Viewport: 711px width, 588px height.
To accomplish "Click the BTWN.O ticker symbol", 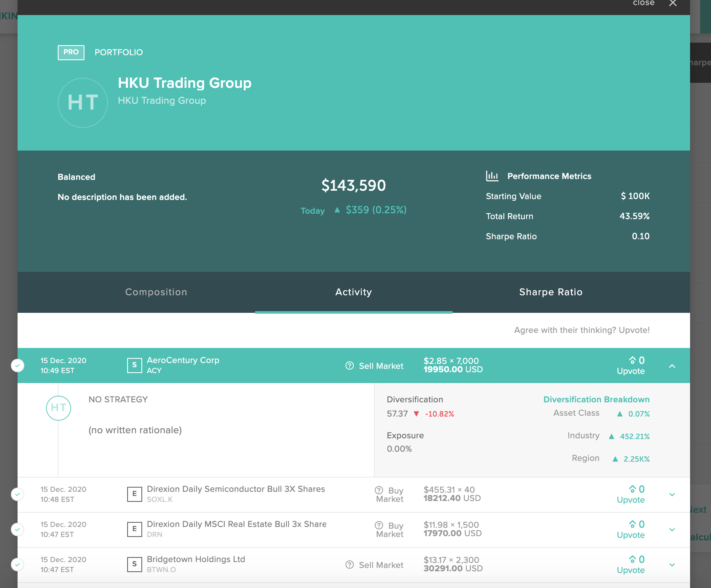I will click(161, 570).
